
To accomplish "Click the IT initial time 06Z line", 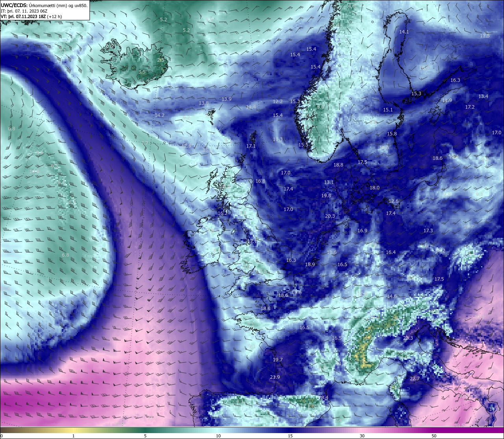I will pos(24,11).
